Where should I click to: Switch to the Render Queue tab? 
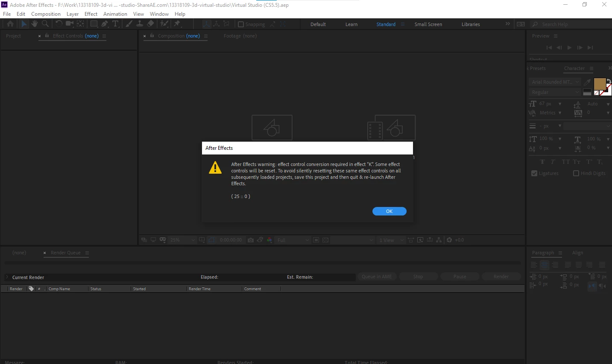click(x=65, y=253)
